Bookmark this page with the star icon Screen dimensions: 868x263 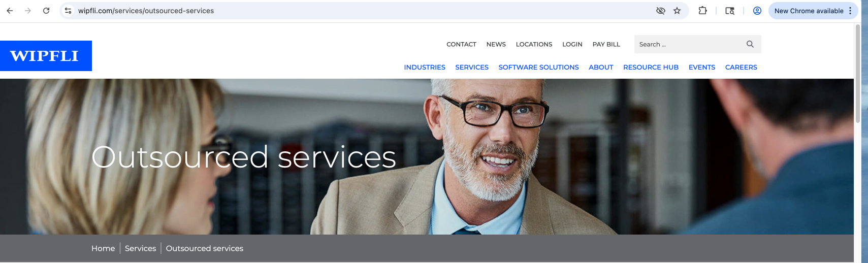pyautogui.click(x=677, y=11)
